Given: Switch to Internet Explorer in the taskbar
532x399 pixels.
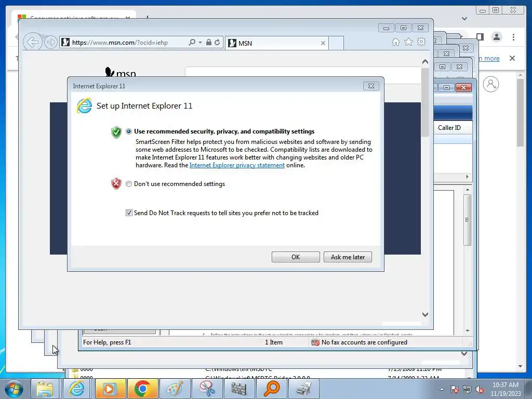Looking at the screenshot, I should (77, 389).
